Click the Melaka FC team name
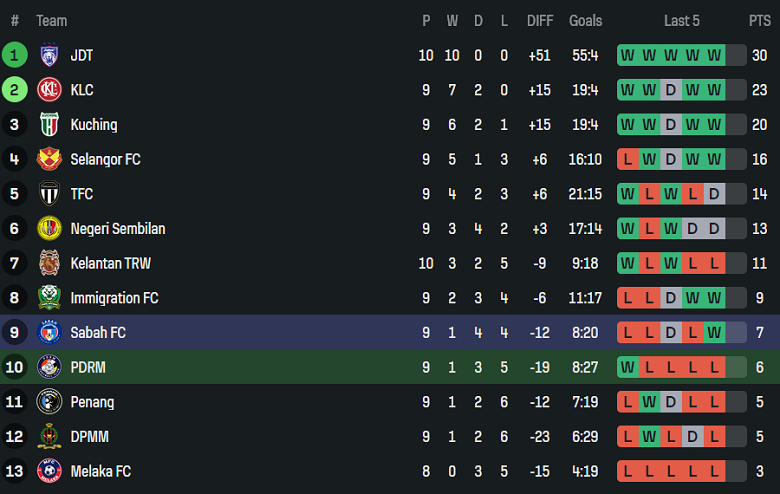The height and width of the screenshot is (494, 780). coord(100,471)
